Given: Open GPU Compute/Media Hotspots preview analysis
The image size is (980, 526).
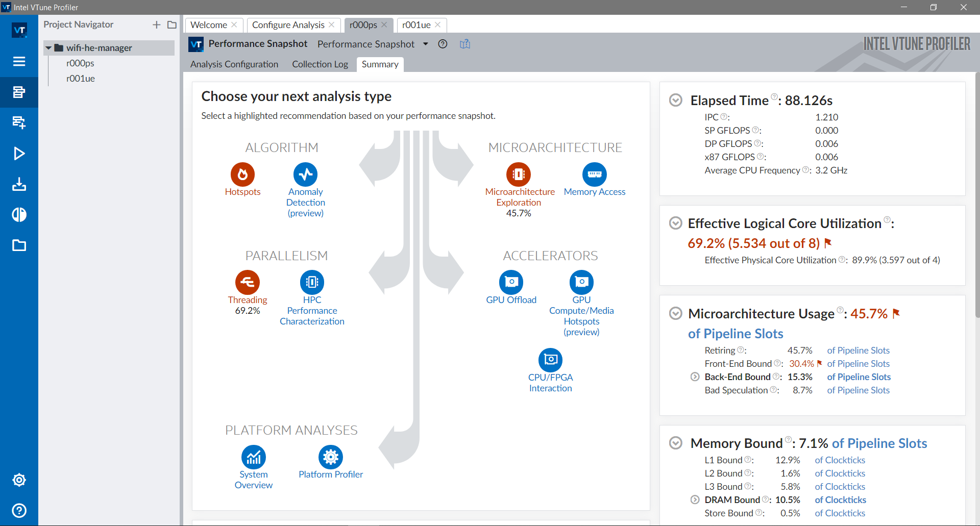Looking at the screenshot, I should click(x=581, y=282).
